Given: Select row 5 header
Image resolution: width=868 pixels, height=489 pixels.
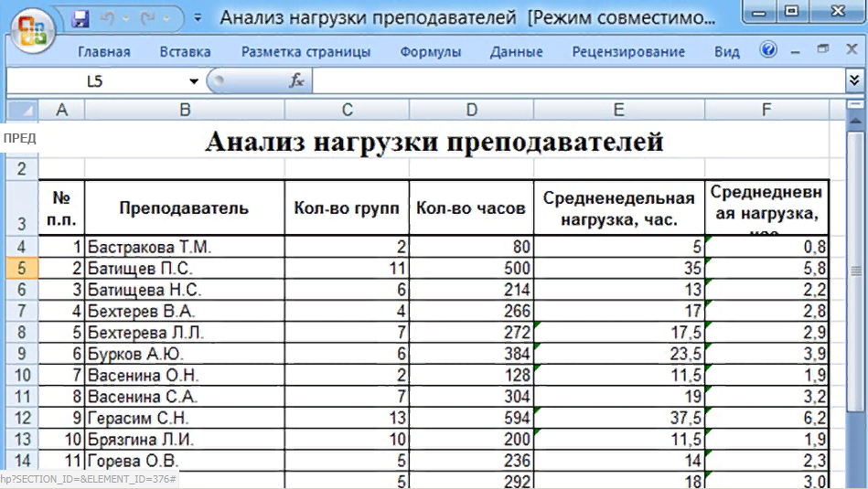Looking at the screenshot, I should pos(21,269).
